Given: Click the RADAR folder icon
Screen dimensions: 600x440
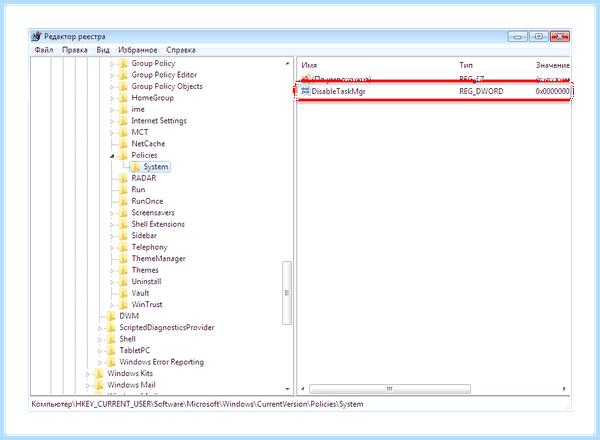Looking at the screenshot, I should click(x=123, y=178).
